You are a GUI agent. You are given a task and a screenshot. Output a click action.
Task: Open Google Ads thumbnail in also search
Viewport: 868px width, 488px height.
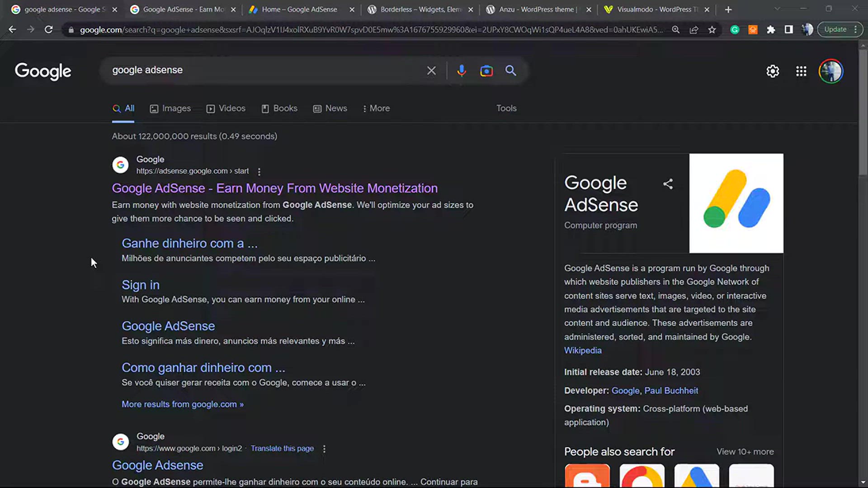[697, 475]
